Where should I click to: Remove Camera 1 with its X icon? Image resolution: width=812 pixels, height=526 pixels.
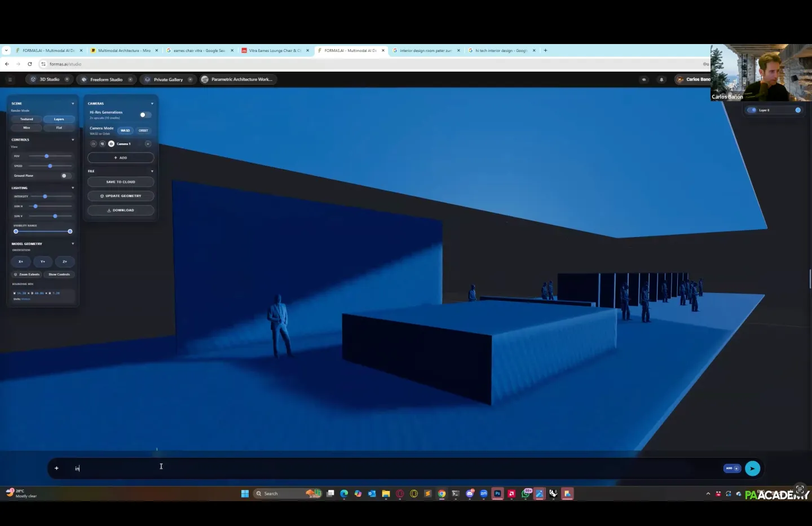148,144
